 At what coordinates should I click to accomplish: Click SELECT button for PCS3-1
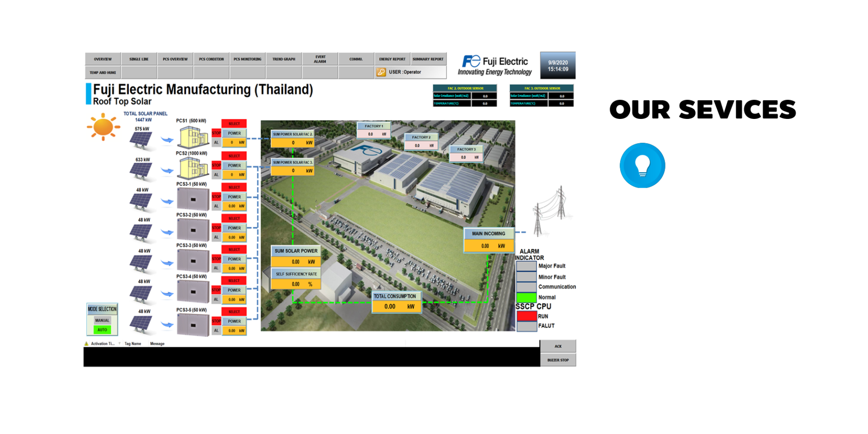(x=234, y=187)
